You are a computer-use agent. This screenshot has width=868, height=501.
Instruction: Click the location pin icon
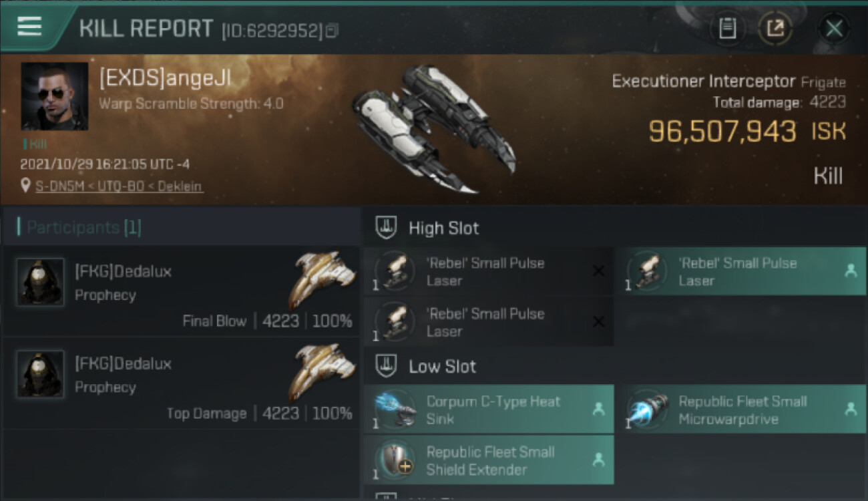coord(26,186)
